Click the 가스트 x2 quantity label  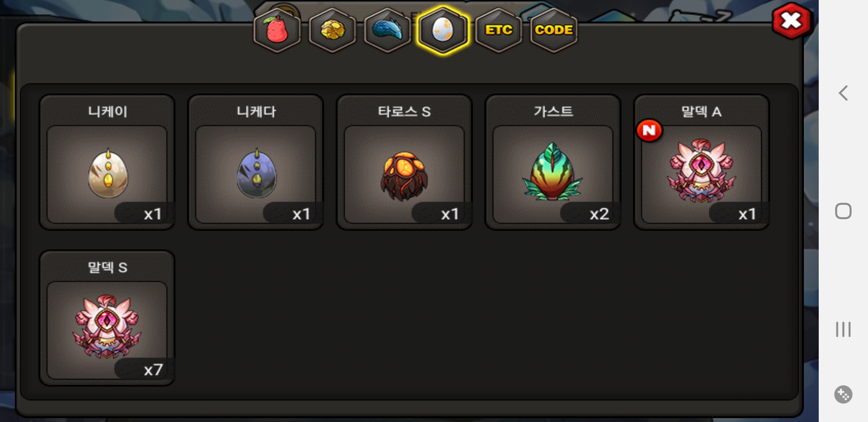tap(599, 214)
